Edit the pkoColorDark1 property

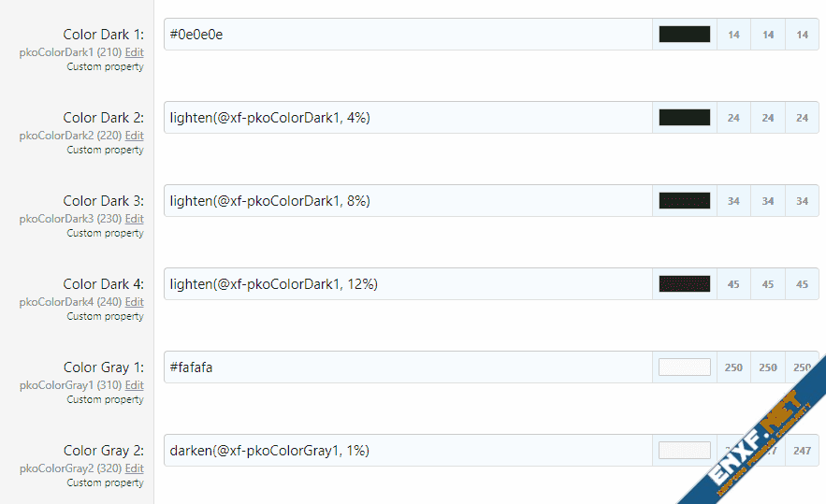135,53
